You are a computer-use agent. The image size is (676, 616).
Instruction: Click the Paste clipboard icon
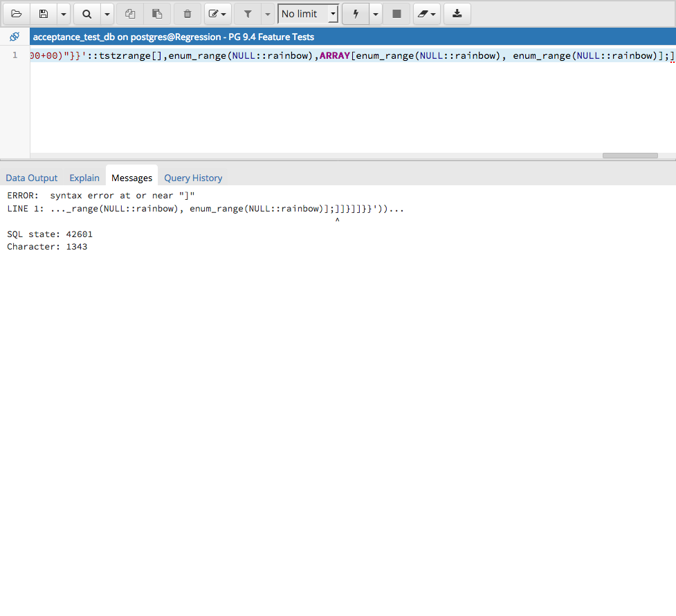[x=157, y=14]
